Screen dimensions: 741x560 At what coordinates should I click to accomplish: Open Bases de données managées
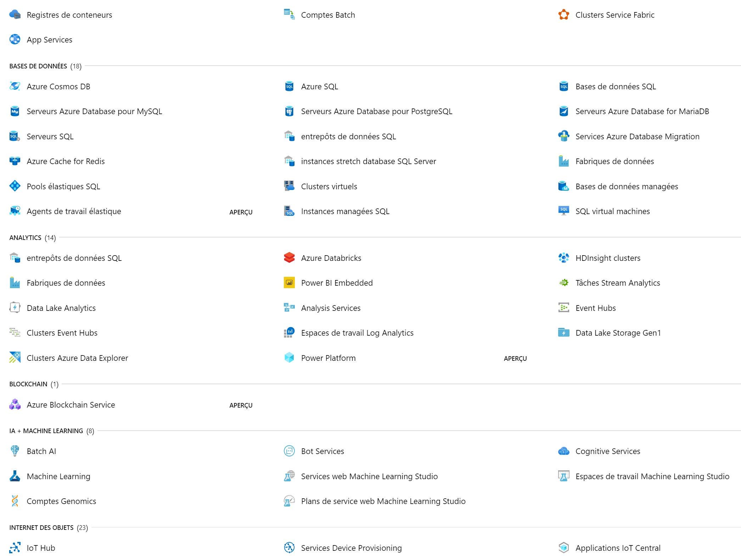tap(627, 186)
